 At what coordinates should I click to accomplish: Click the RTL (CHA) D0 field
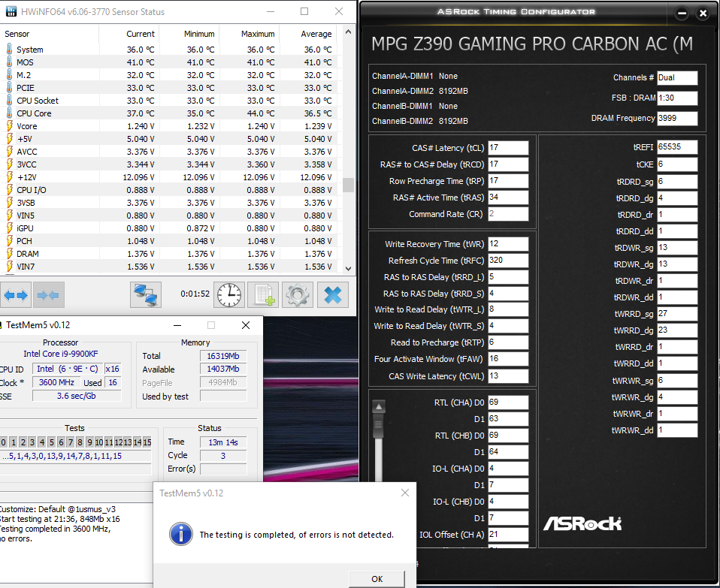coord(508,403)
